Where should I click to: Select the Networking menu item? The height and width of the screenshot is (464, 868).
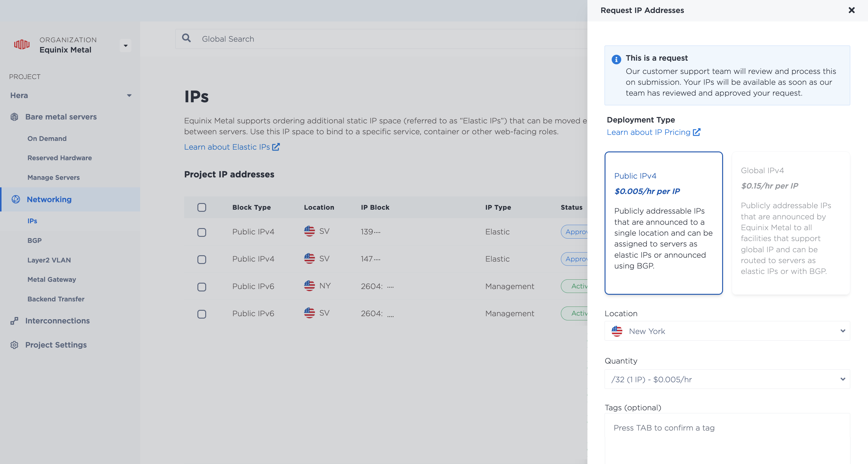(x=70, y=199)
